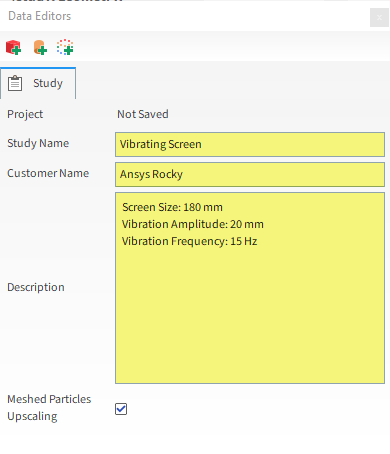Click the Study Name label
Viewport: 390px width, 454px height.
coord(38,143)
